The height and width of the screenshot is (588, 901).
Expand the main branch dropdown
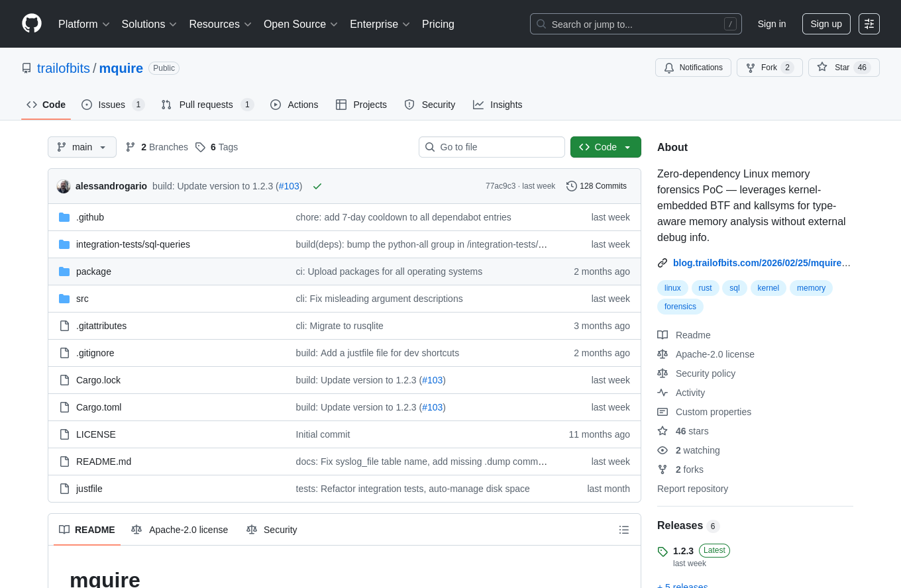pyautogui.click(x=82, y=147)
